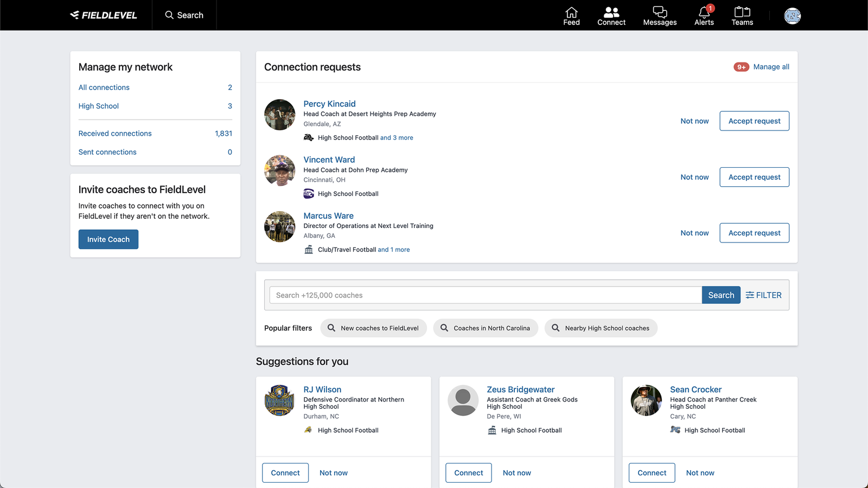
Task: Open Percy Kincaid's profile name link
Action: click(x=329, y=104)
